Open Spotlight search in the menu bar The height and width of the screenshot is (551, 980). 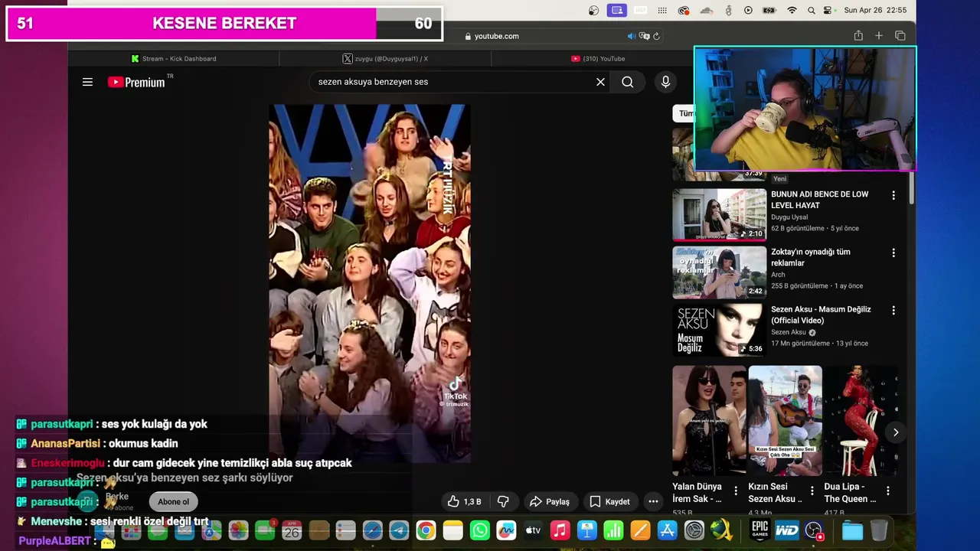point(811,10)
